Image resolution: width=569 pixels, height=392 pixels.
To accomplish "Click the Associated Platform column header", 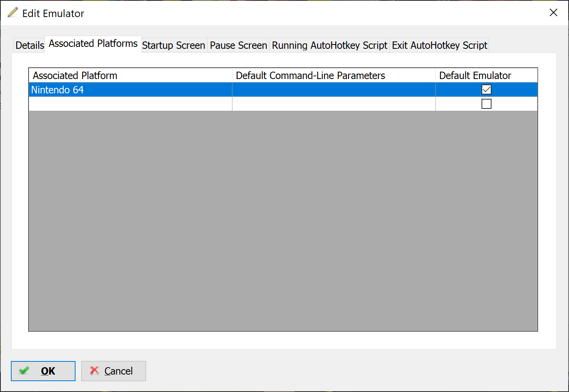I will [131, 75].
